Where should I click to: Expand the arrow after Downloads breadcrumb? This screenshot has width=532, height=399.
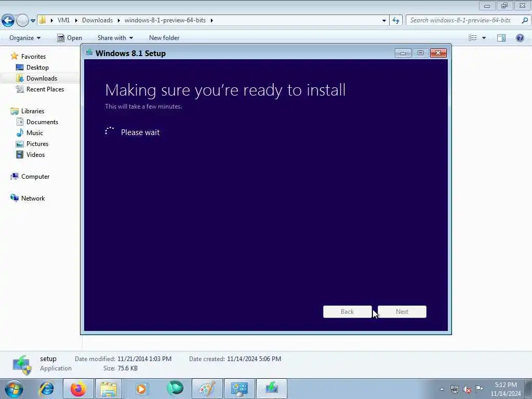pos(119,20)
